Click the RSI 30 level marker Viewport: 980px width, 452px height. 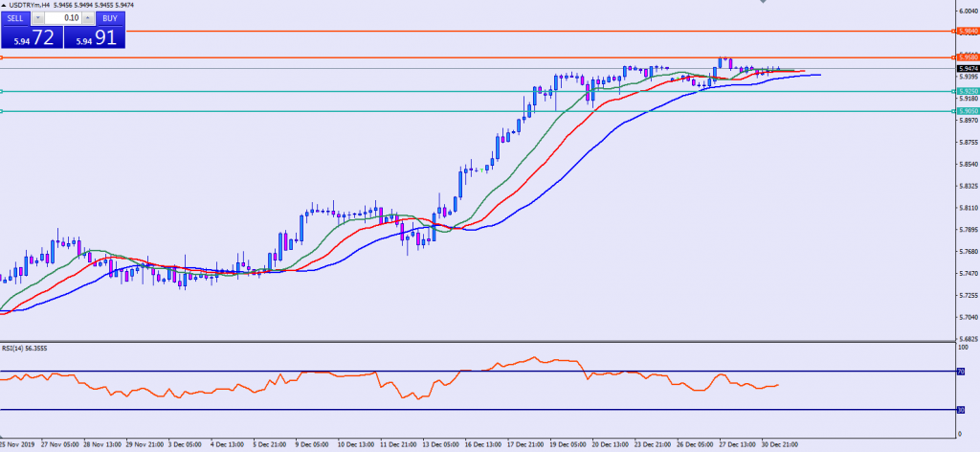(960, 411)
